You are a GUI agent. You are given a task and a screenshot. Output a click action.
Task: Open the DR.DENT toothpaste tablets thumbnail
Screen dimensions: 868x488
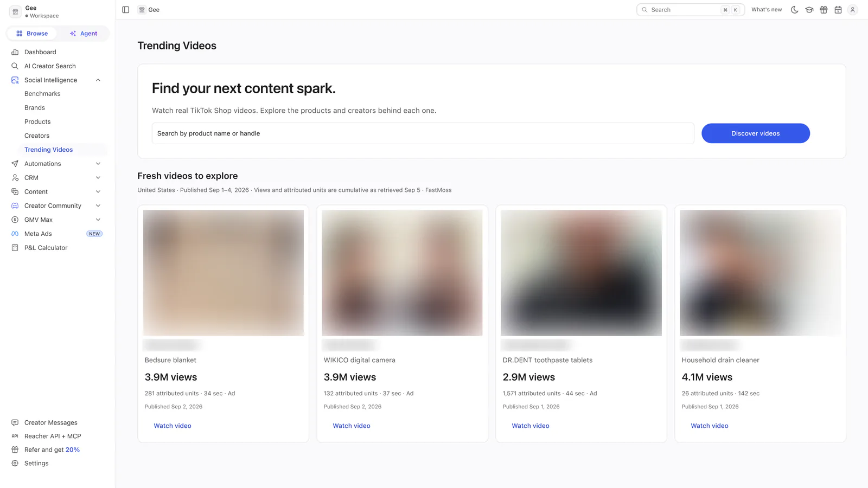(x=581, y=273)
